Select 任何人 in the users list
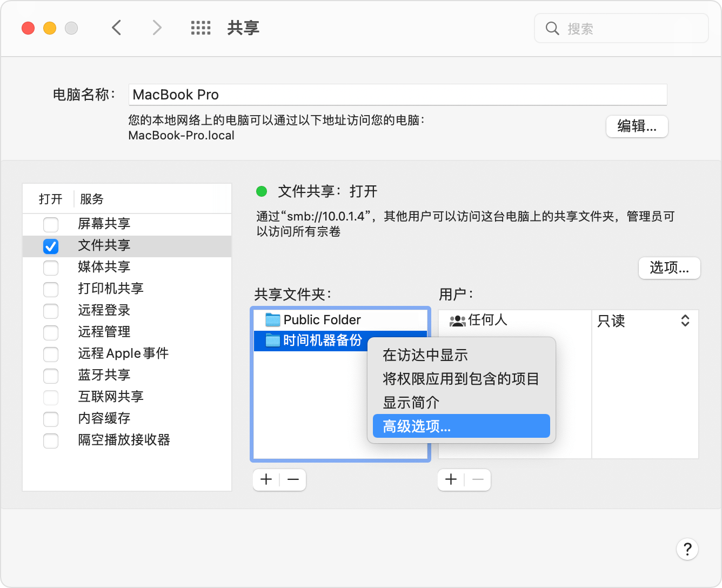 pyautogui.click(x=515, y=320)
